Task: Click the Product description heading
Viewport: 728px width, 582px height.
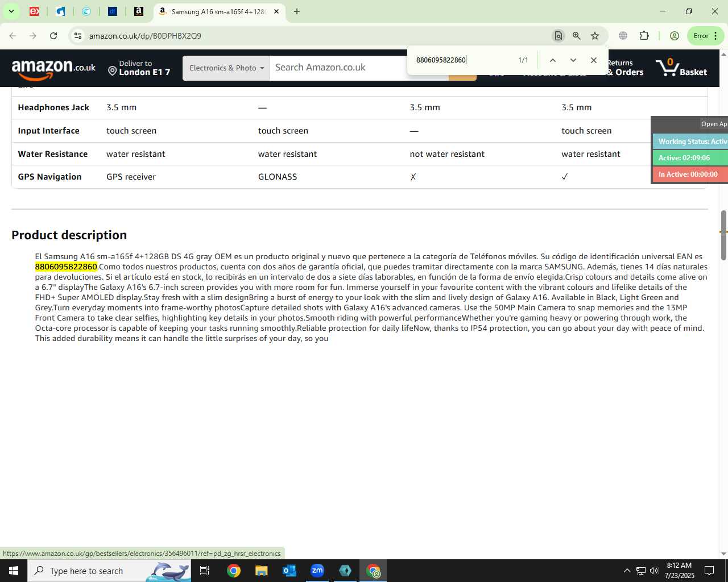Action: tap(69, 235)
